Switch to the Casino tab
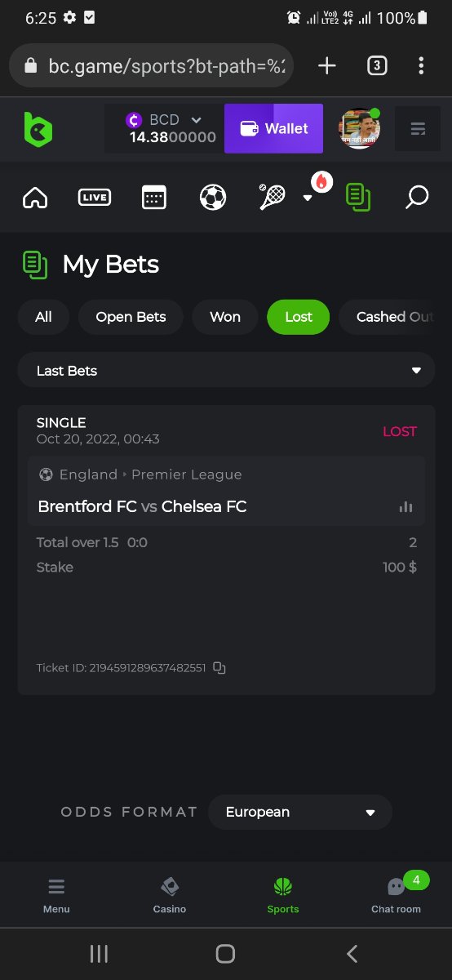 pyautogui.click(x=170, y=894)
